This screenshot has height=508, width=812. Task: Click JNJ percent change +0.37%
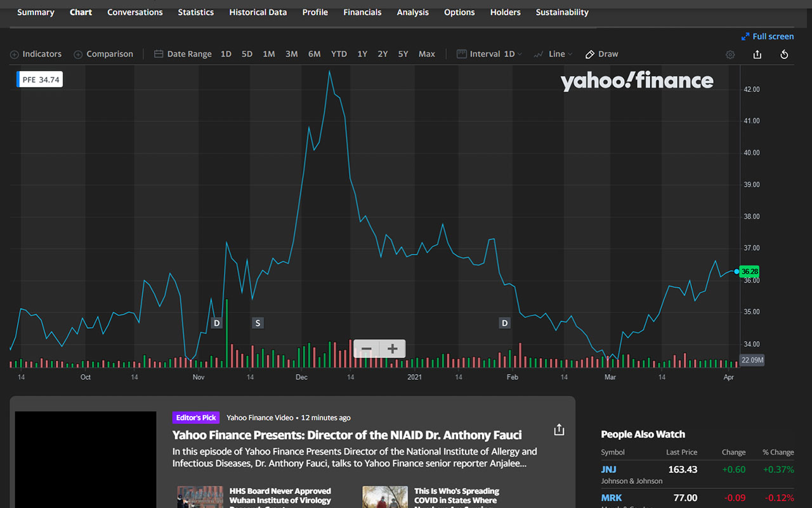click(779, 469)
